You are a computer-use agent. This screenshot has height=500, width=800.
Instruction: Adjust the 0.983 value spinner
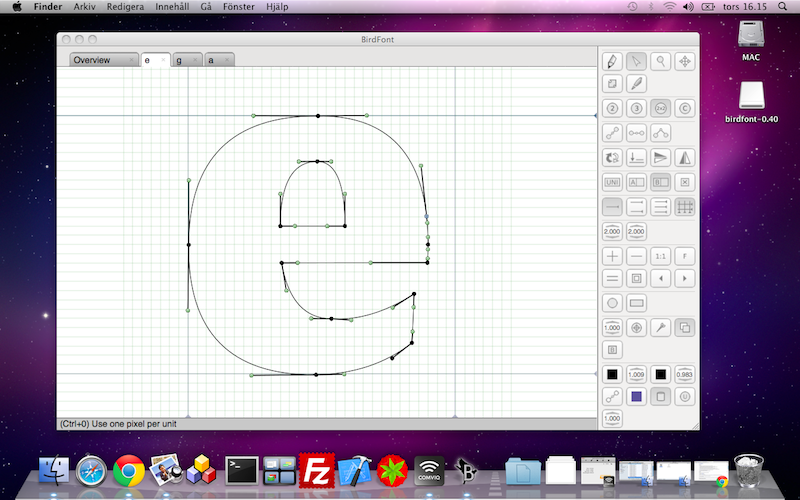(685, 375)
